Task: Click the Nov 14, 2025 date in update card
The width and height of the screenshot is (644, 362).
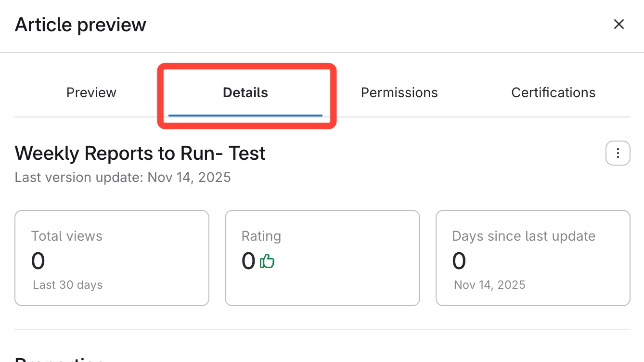Action: [489, 285]
